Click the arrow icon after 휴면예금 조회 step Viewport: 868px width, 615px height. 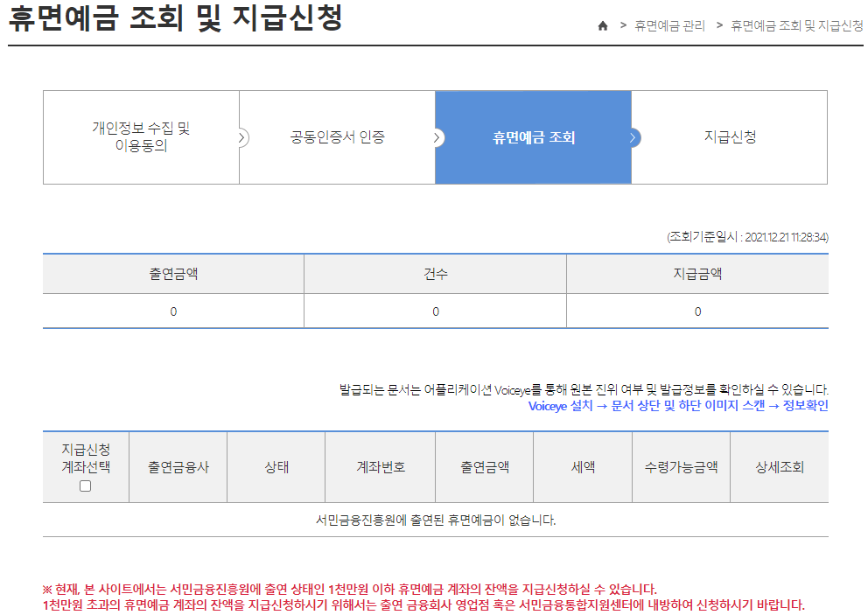click(x=631, y=137)
